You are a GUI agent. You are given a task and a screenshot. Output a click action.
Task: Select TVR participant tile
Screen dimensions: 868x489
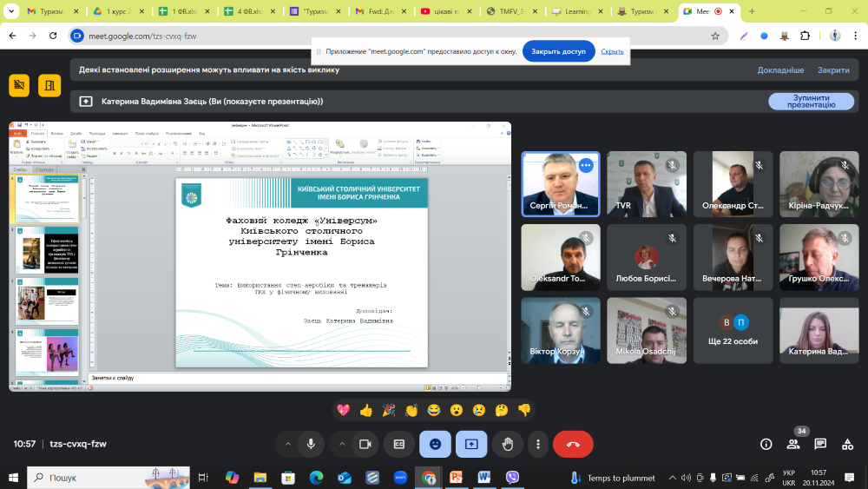(646, 184)
